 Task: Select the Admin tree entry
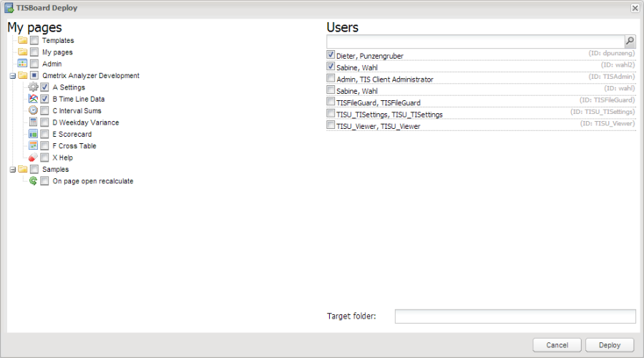pos(52,64)
